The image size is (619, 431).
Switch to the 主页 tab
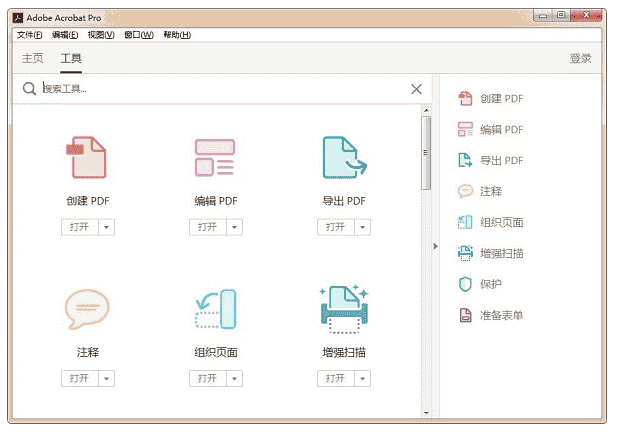coord(33,58)
